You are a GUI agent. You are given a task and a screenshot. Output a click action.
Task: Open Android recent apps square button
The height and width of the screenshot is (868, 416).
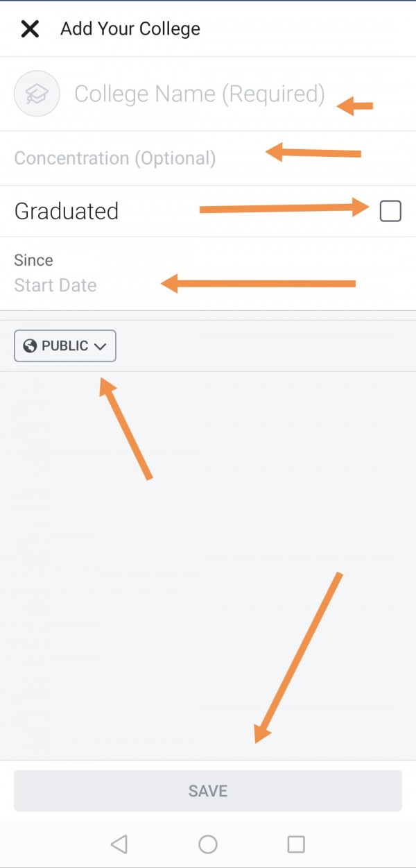coord(296,844)
